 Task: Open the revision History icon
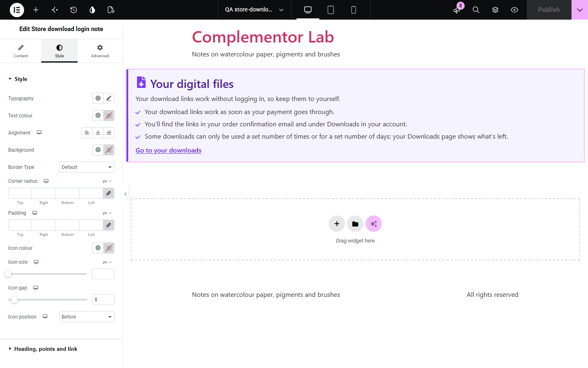coord(73,10)
